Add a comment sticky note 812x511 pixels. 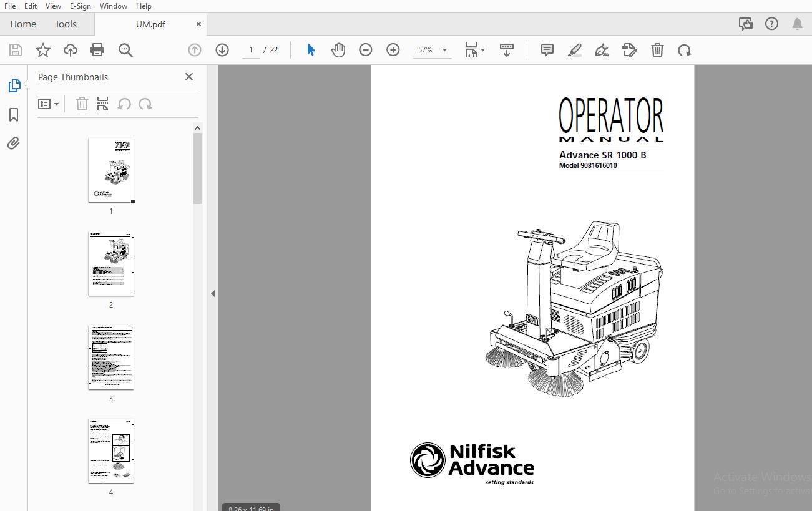point(547,50)
